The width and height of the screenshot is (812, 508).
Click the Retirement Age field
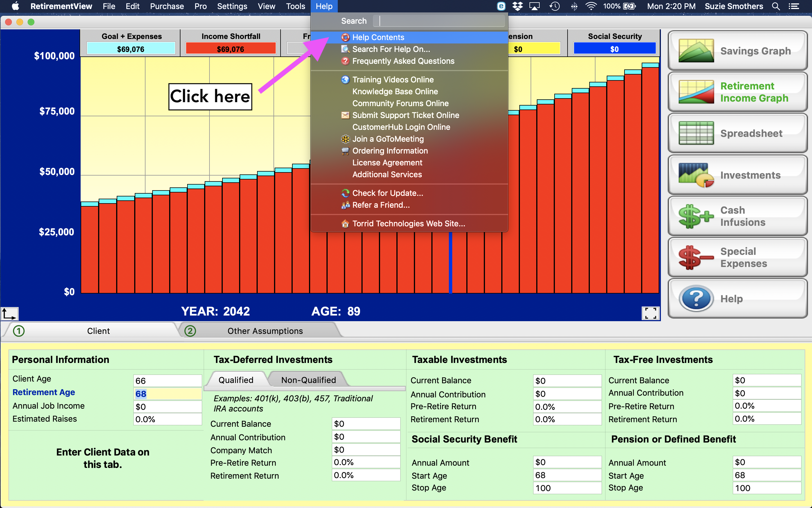(167, 393)
